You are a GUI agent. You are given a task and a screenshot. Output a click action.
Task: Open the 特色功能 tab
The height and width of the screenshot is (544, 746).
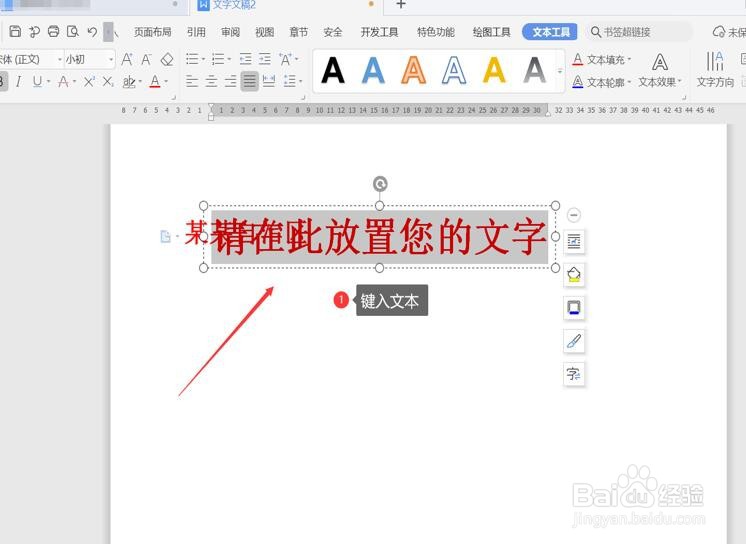pyautogui.click(x=436, y=32)
